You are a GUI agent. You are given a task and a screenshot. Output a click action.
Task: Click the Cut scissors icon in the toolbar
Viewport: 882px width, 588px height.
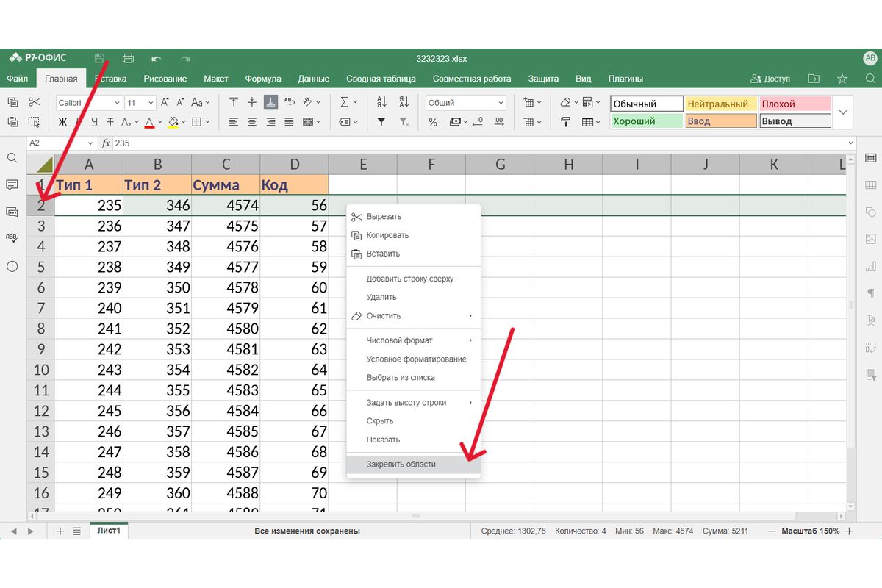[x=34, y=103]
